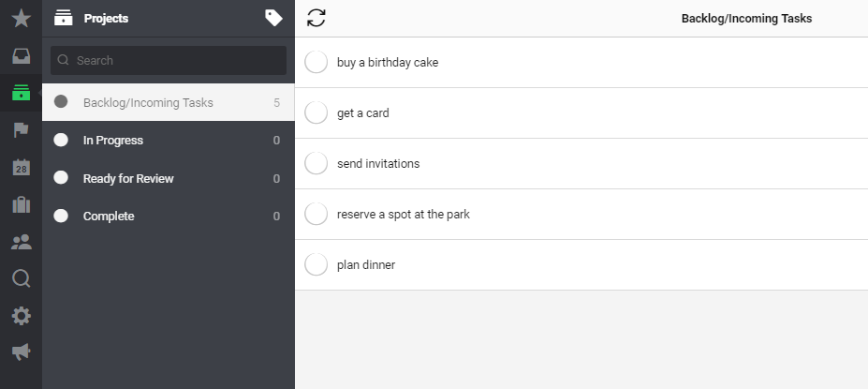Click the projects Search field

coord(169,60)
